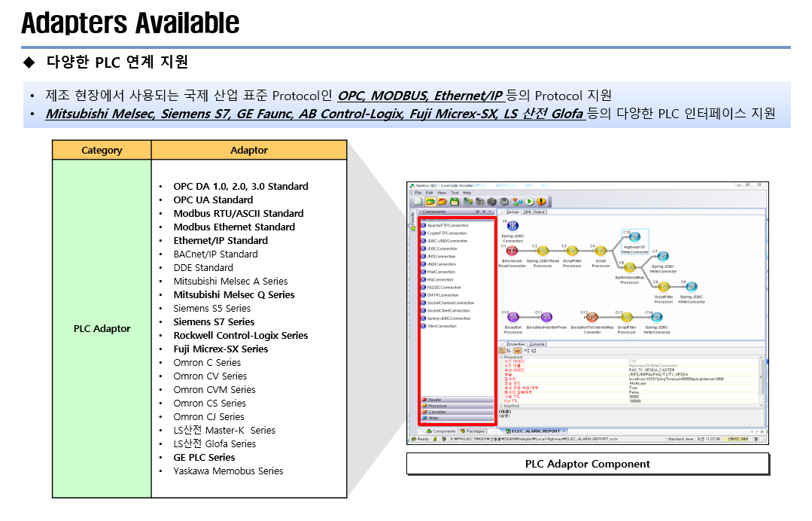Select the C7 Spring-JDBC WriteConnector node
Viewport: 812px width, 521px height.
click(x=663, y=256)
